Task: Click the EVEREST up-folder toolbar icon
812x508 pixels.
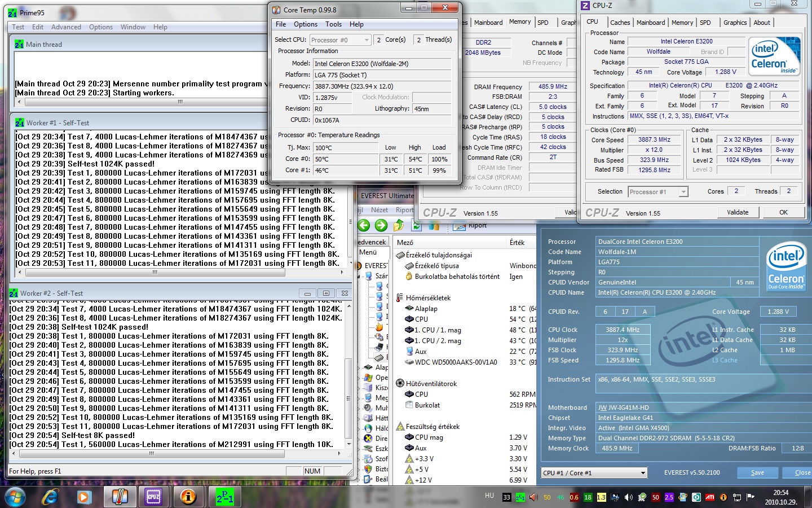Action: click(399, 226)
